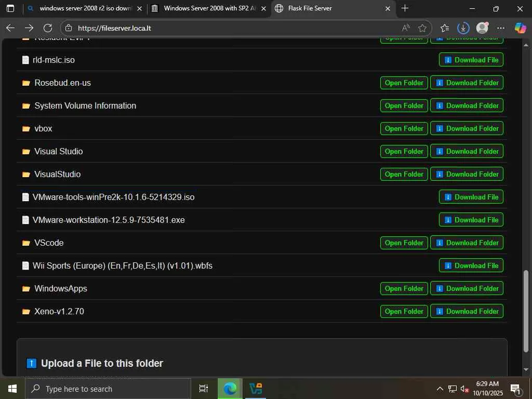Close the Windows Server 2008 with SP2 tab

(x=263, y=9)
